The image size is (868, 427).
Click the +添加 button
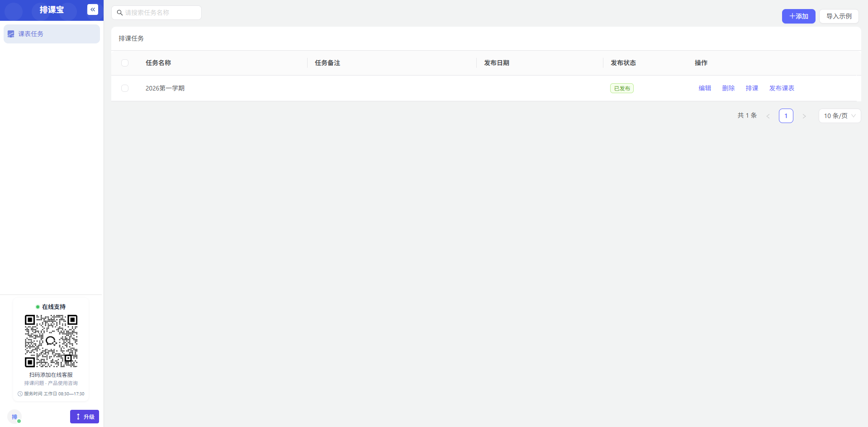pyautogui.click(x=798, y=16)
